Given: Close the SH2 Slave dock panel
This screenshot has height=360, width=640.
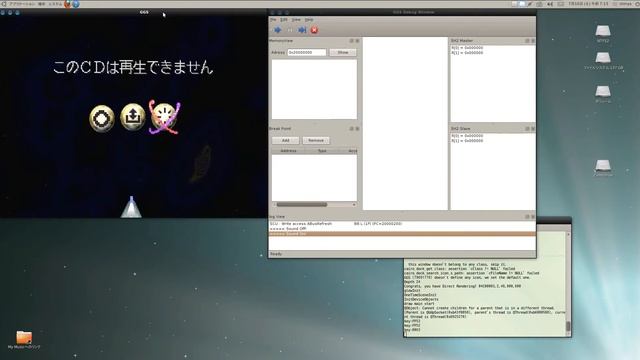Looking at the screenshot, I should tap(533, 129).
